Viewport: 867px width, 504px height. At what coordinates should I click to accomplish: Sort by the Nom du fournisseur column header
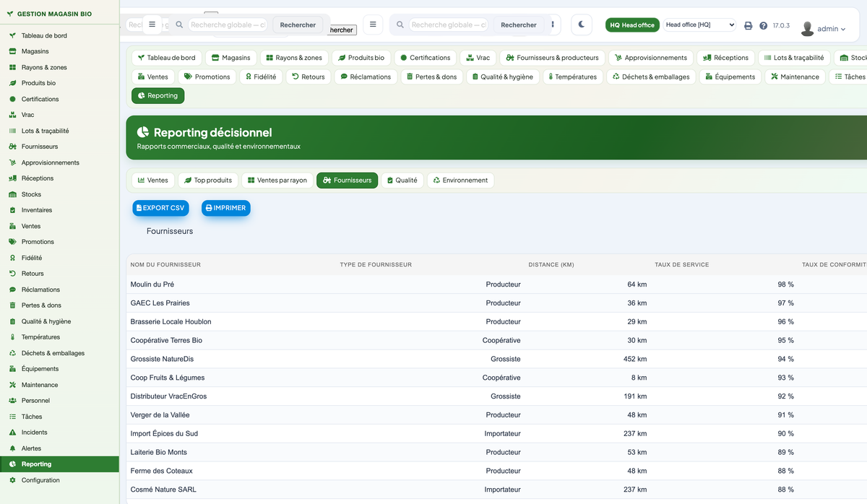[165, 265]
